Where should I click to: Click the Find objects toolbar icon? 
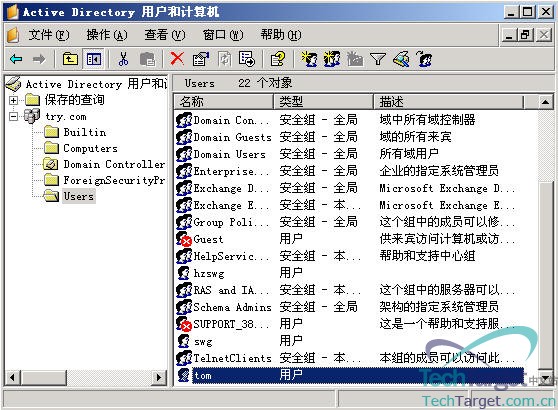[401, 59]
